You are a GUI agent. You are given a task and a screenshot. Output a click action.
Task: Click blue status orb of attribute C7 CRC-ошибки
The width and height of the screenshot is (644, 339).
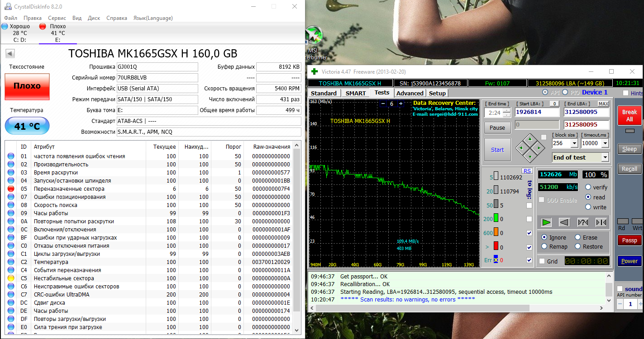(x=11, y=295)
